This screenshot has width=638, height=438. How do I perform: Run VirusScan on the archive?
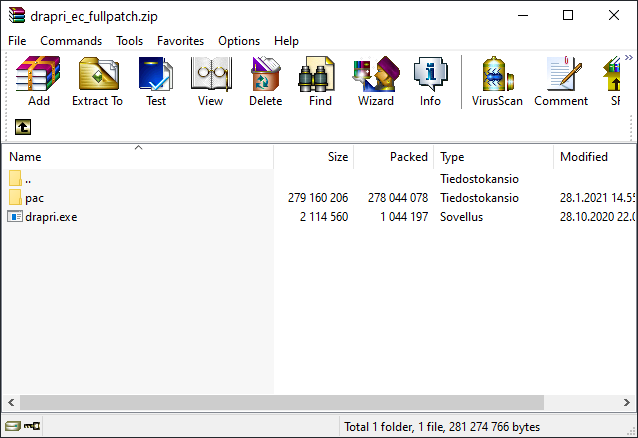click(498, 81)
